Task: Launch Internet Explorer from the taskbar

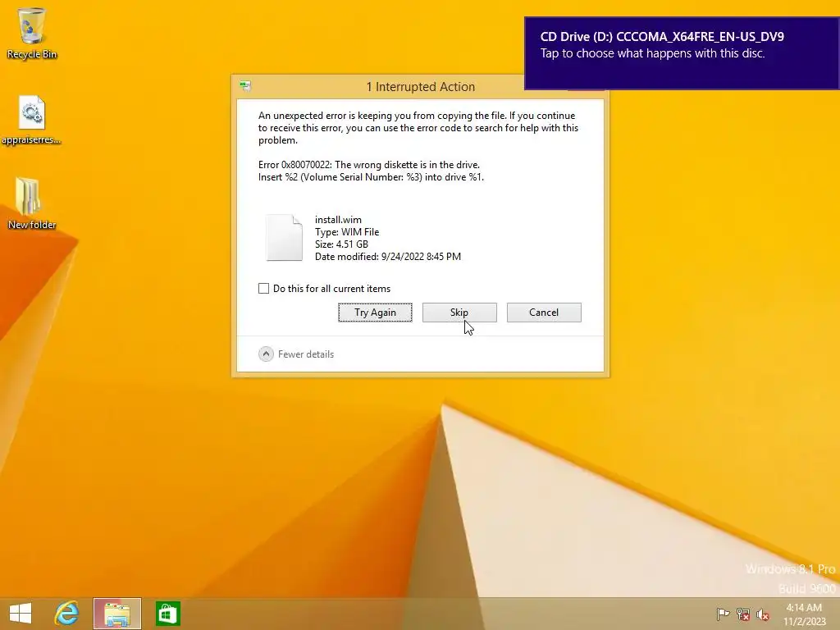Action: (x=67, y=614)
